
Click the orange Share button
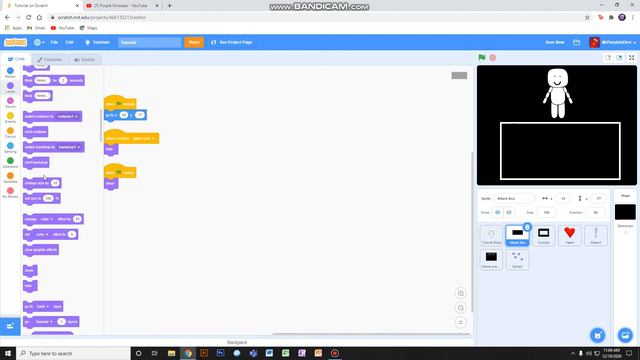coord(194,42)
